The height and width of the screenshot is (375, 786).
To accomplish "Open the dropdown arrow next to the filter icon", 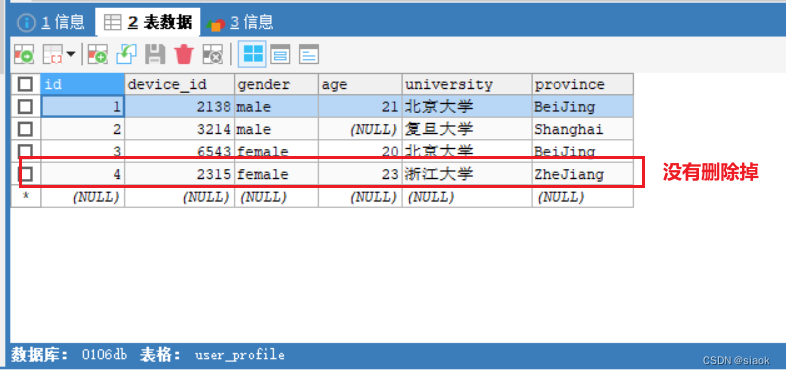I will (71, 54).
